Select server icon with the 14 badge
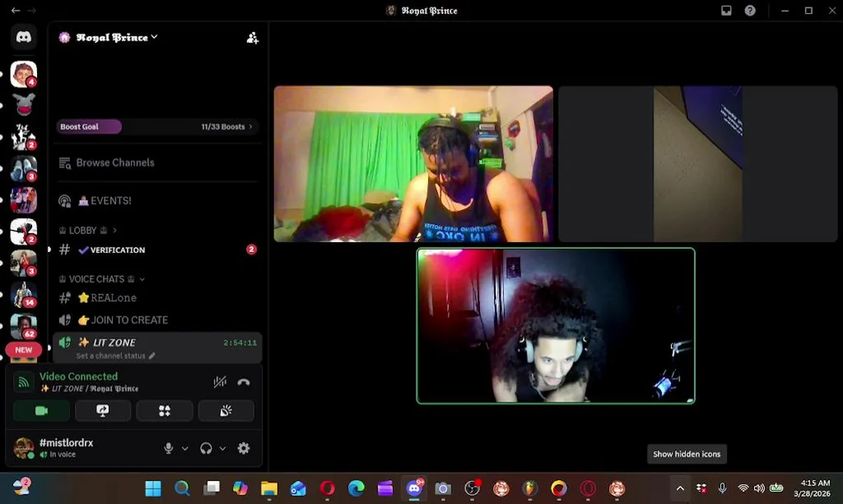843x504 pixels. 24,295
